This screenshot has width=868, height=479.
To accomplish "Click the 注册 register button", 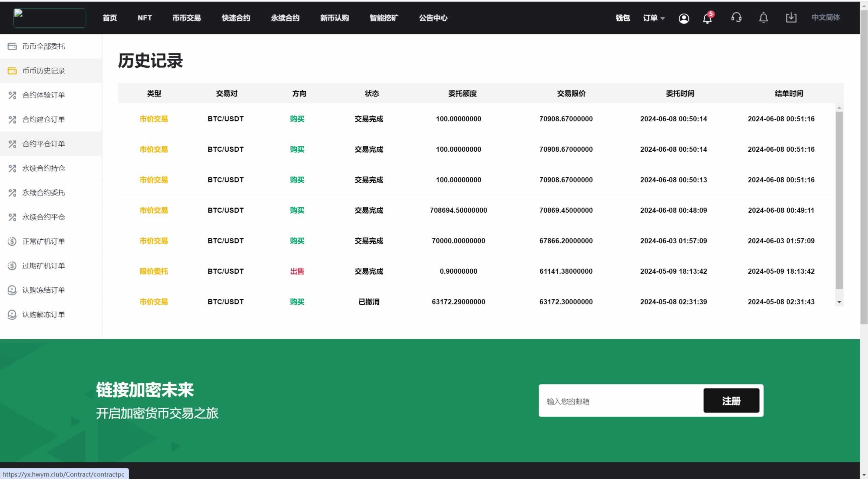I will (731, 401).
